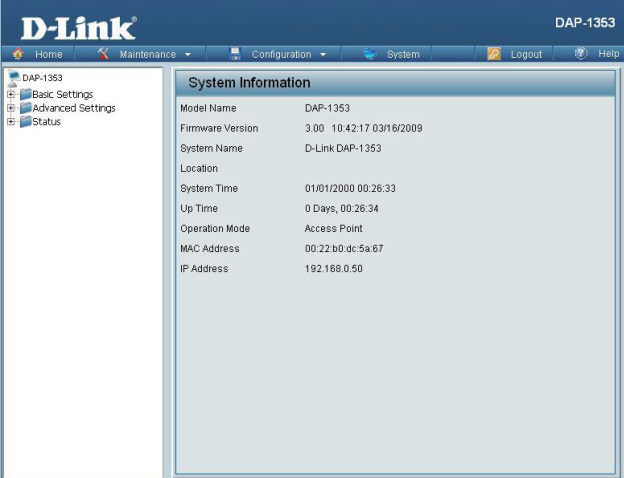Go to Home menu item
The height and width of the screenshot is (478, 624).
[49, 54]
